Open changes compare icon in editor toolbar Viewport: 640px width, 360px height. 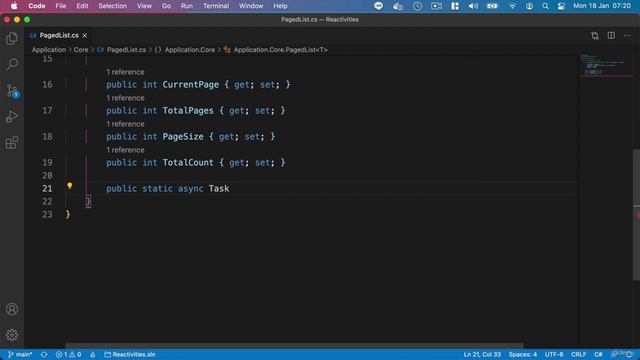[x=595, y=36]
